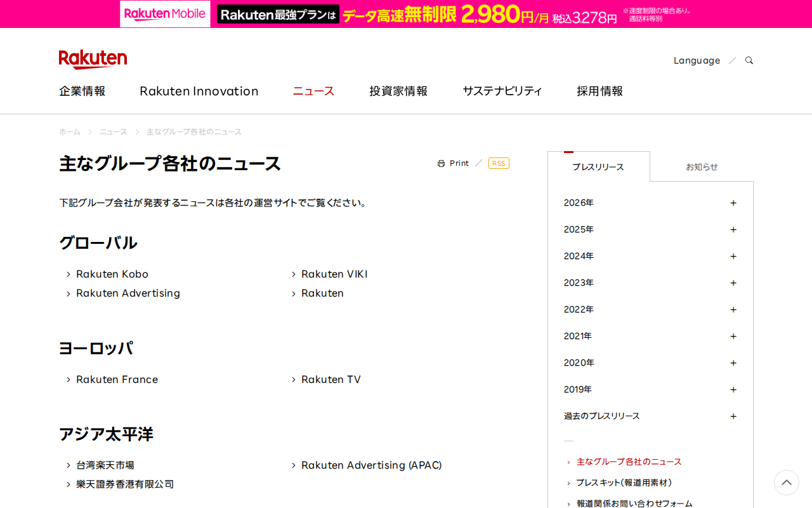This screenshot has height=508, width=812.
Task: Click the Language switcher in the header
Action: (697, 60)
